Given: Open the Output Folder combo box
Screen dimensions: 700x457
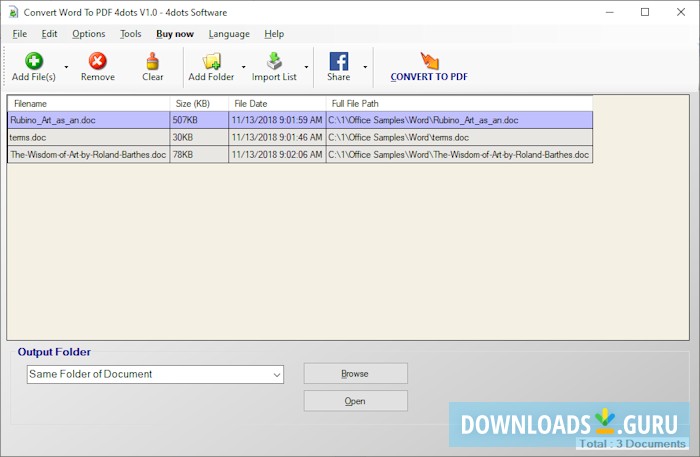Looking at the screenshot, I should tap(155, 374).
